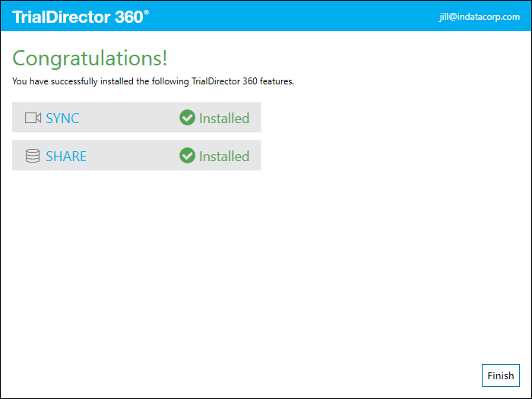This screenshot has height=399, width=532.
Task: Click the SHARE database icon
Action: coord(33,156)
